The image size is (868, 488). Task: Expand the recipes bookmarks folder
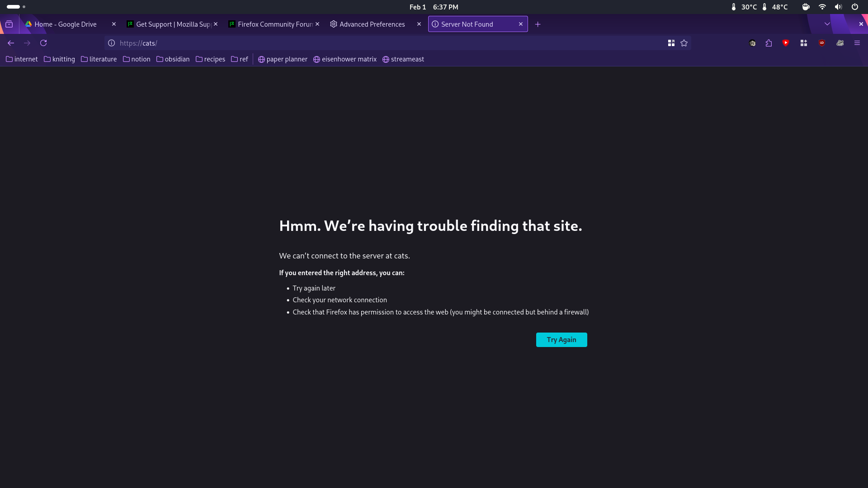210,59
